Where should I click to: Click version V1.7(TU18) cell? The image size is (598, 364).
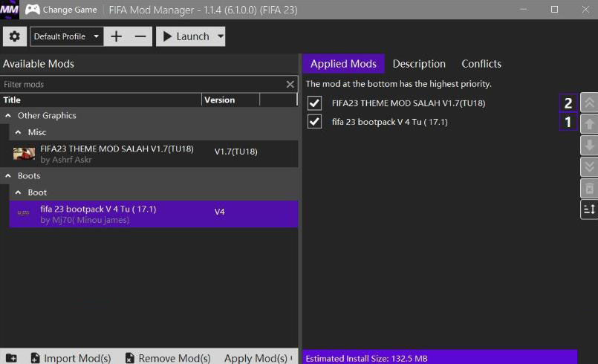point(235,152)
